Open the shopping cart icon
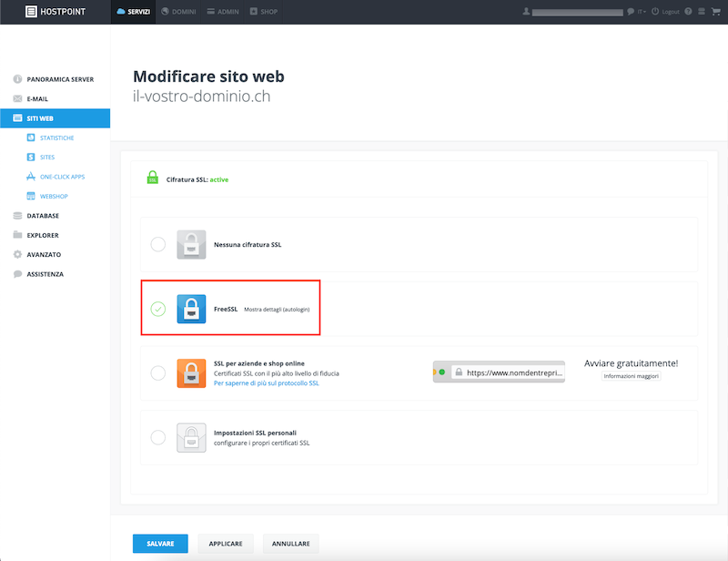 (x=715, y=12)
